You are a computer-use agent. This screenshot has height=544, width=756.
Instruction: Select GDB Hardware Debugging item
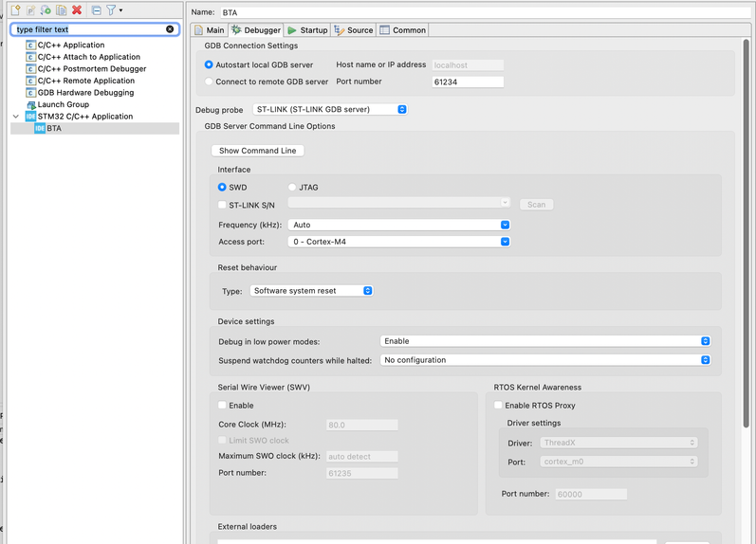tap(85, 93)
